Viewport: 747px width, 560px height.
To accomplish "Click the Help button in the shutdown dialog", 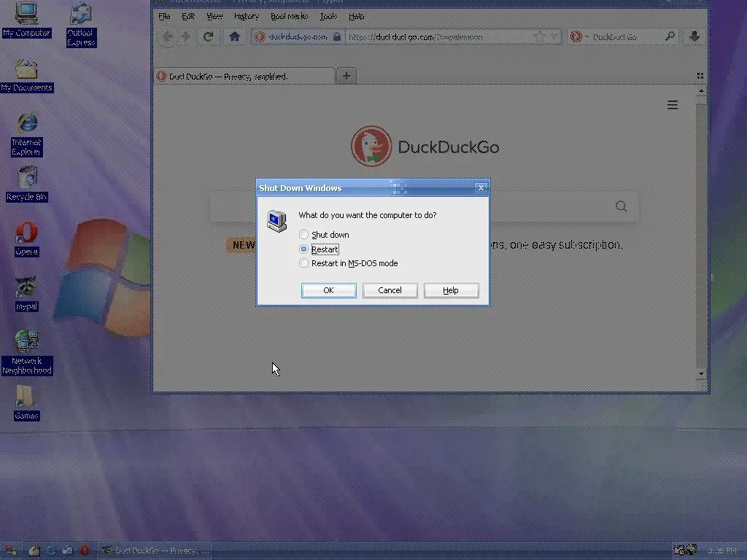I will coord(451,290).
